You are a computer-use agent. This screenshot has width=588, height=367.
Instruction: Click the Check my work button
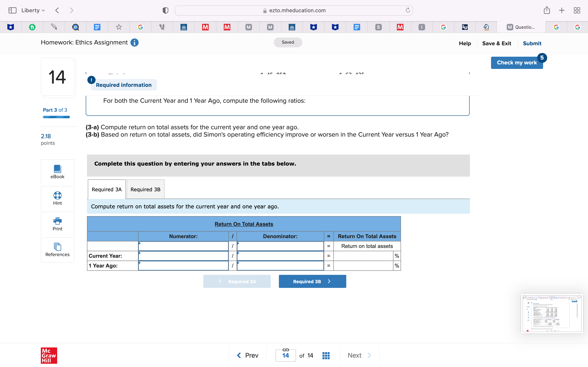(x=517, y=63)
